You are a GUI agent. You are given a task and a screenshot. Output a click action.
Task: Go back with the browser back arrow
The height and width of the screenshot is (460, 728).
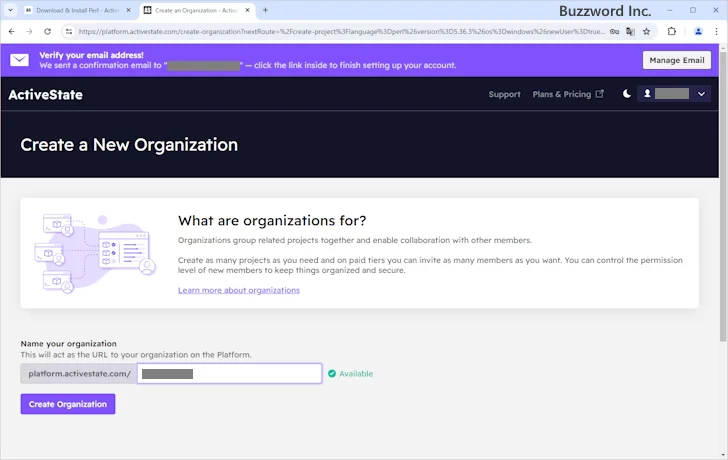[12, 32]
